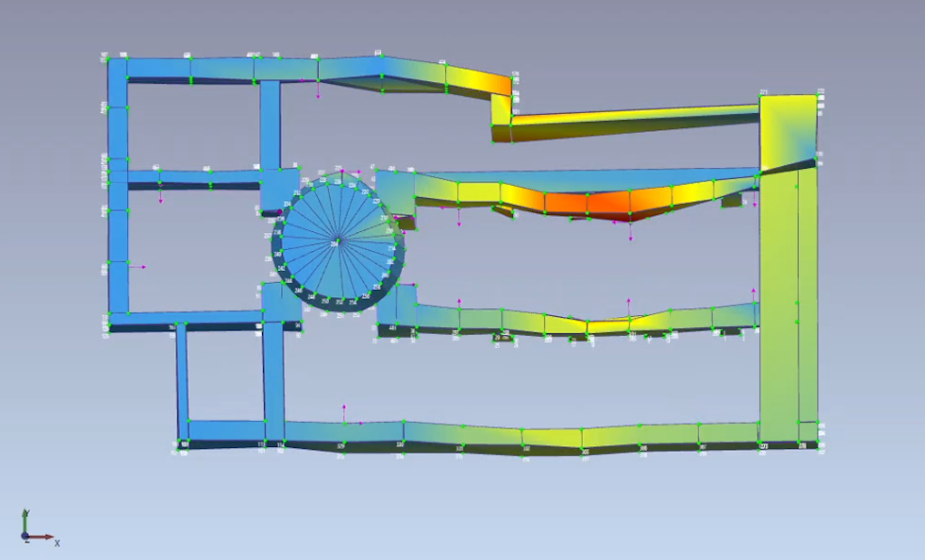Pick the green node at frame's top-left corner
The height and width of the screenshot is (560, 925).
pos(108,59)
